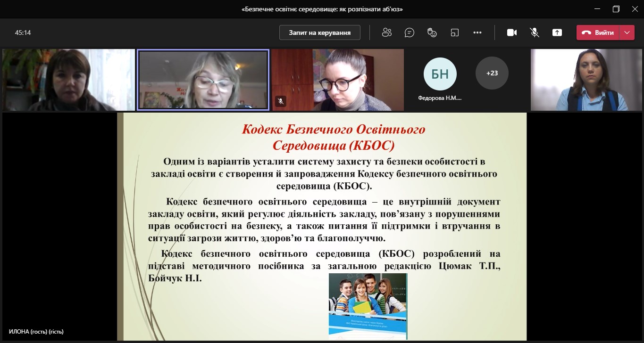The width and height of the screenshot is (644, 343).
Task: Click the Запит на керування button
Action: pos(319,33)
